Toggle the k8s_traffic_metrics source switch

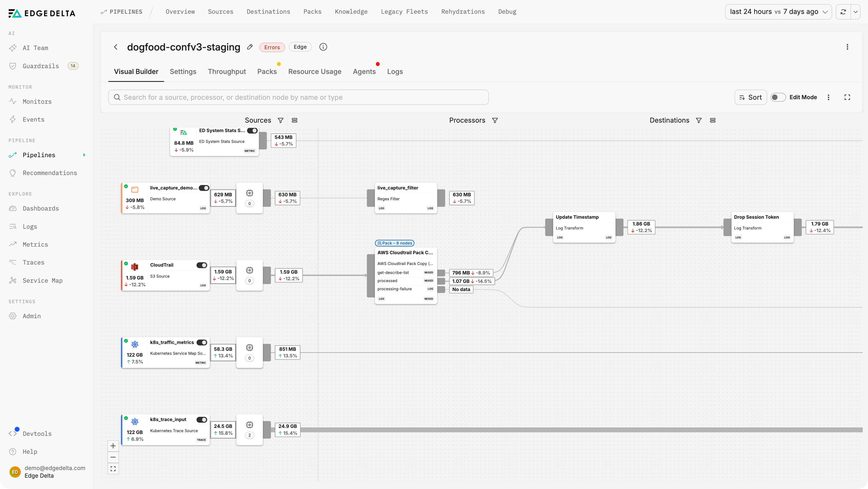pos(202,342)
